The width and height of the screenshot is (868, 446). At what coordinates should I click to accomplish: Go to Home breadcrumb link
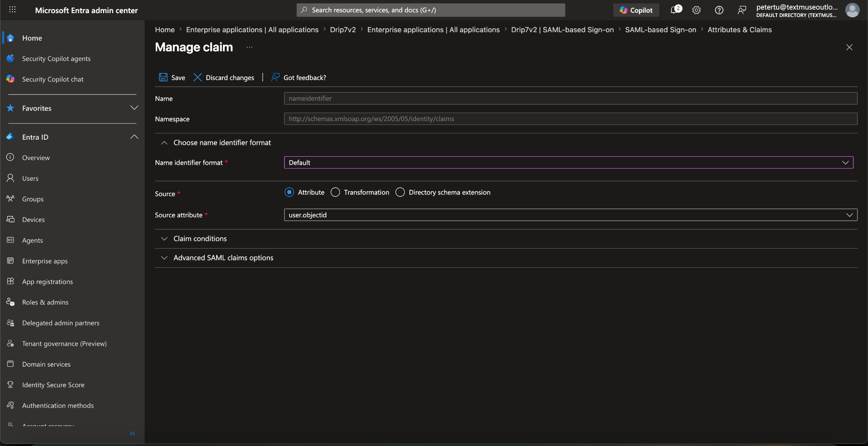165,30
